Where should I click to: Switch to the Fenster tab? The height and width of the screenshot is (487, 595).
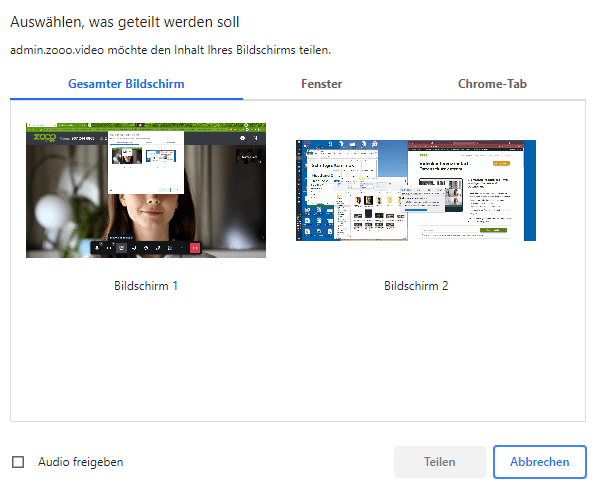[321, 84]
